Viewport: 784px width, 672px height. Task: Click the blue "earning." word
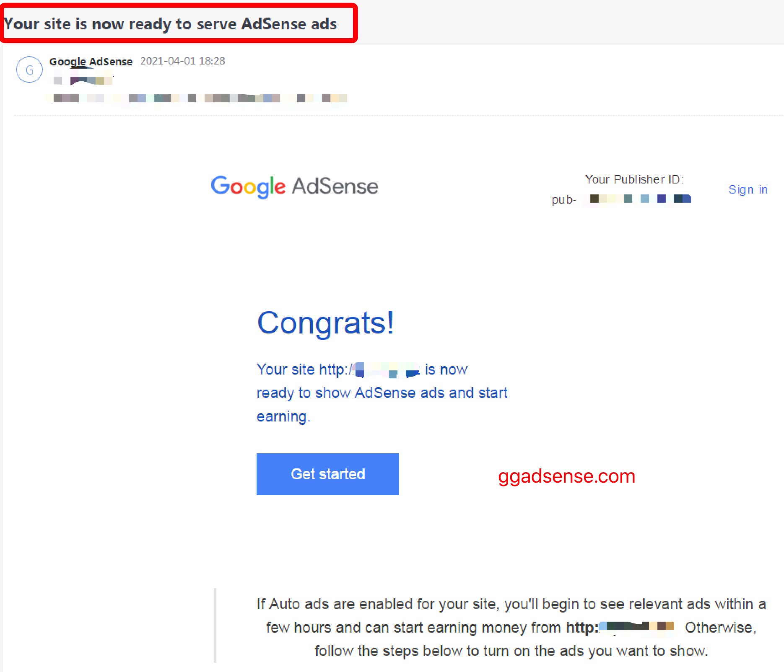(283, 416)
